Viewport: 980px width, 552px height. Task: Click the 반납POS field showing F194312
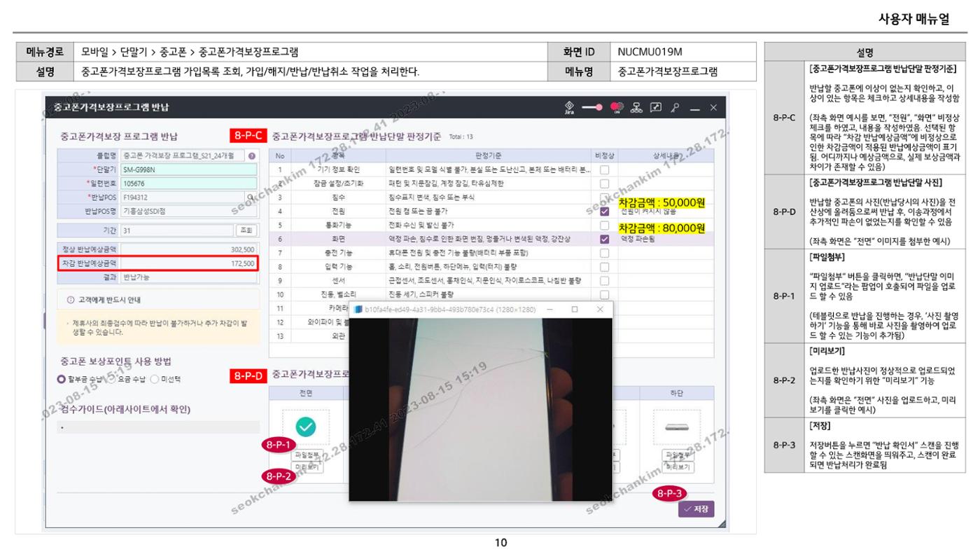tap(182, 197)
